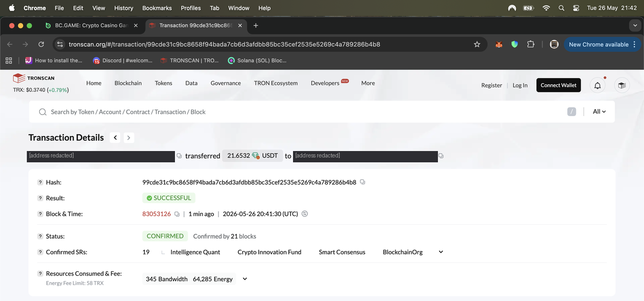
Task: Reload the page
Action: coord(41,44)
